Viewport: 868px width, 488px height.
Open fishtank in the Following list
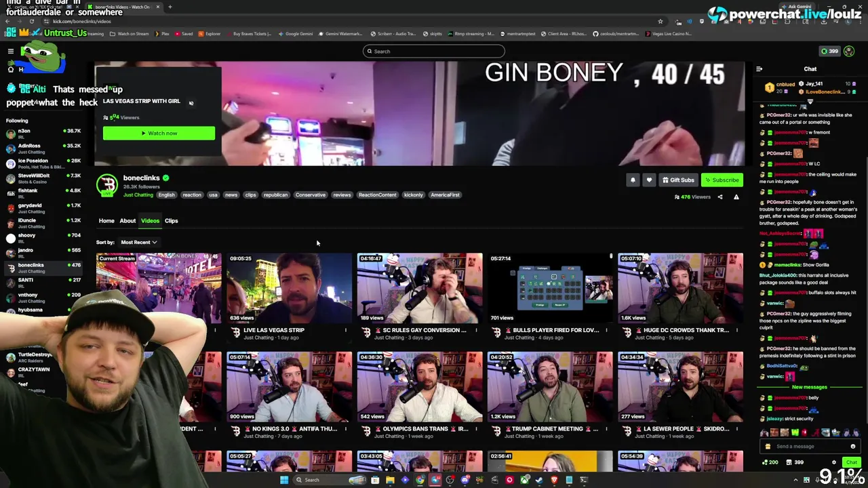coord(42,193)
